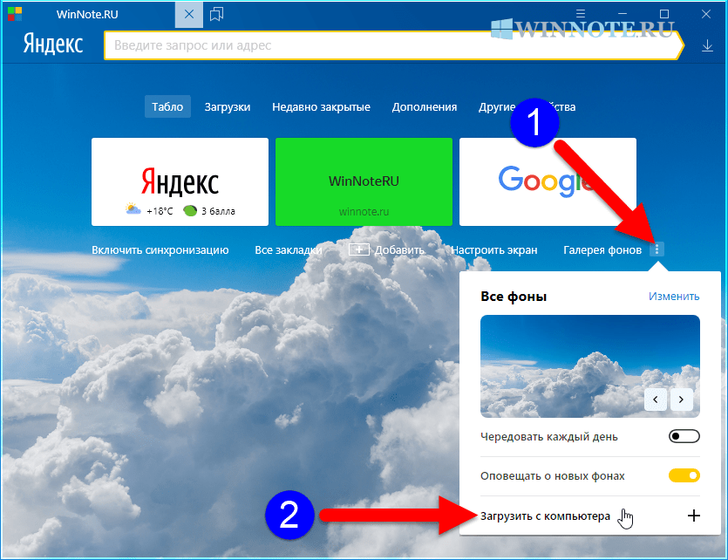The image size is (728, 560).
Task: Close the WinNote.RU tab
Action: (x=190, y=15)
